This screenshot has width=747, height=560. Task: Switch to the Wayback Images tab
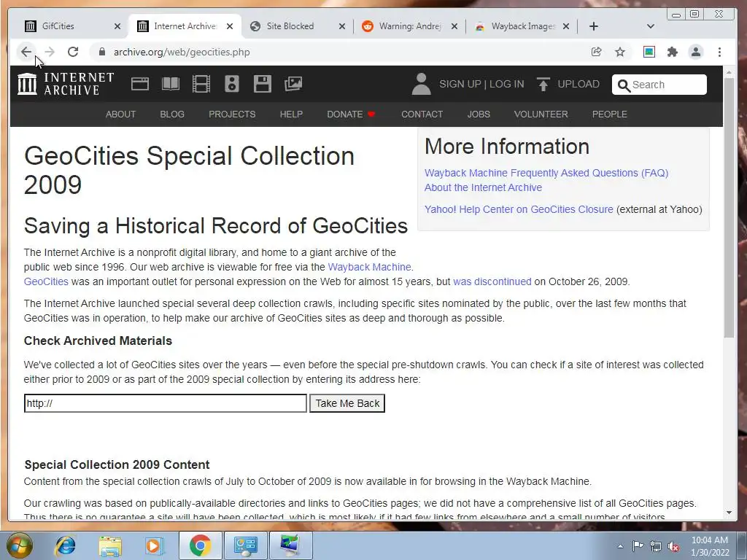[x=523, y=26]
